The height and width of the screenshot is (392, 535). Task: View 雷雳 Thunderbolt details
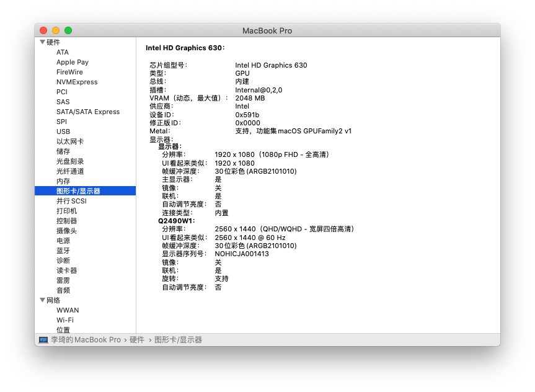point(63,280)
